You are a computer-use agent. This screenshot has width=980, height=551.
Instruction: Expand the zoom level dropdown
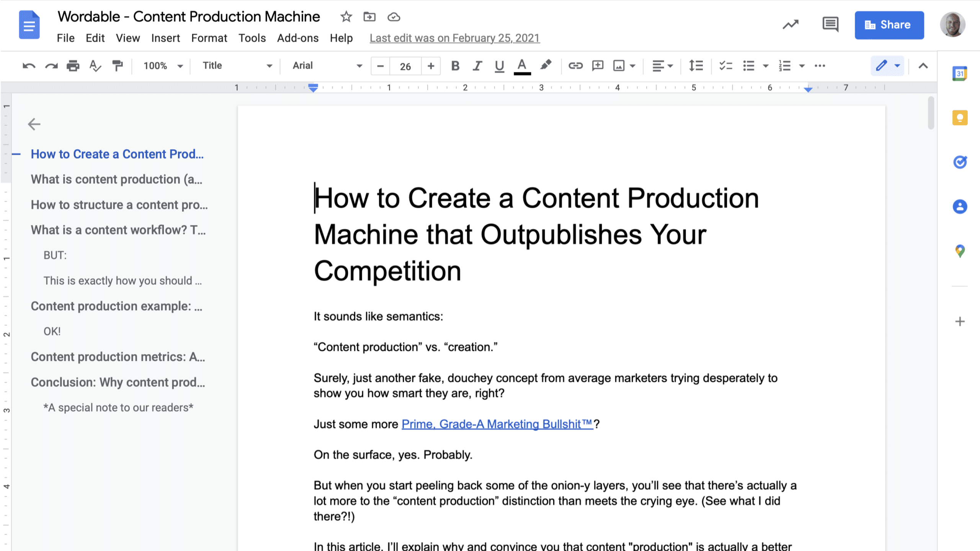point(162,65)
